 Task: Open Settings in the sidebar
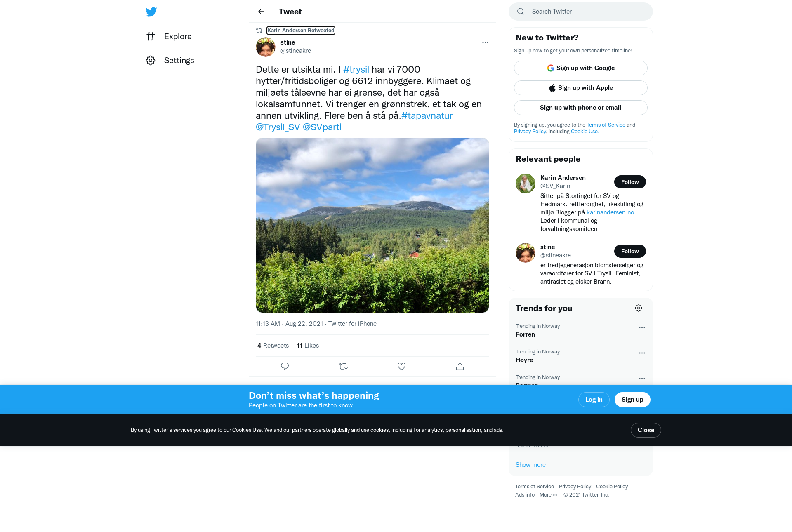170,60
